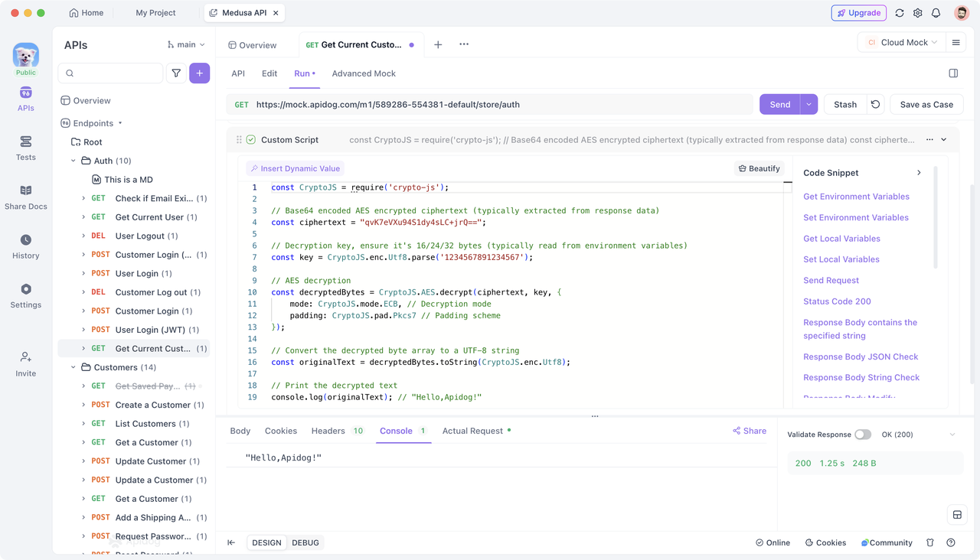Open the response Body tab
The height and width of the screenshot is (560, 980).
coord(240,431)
